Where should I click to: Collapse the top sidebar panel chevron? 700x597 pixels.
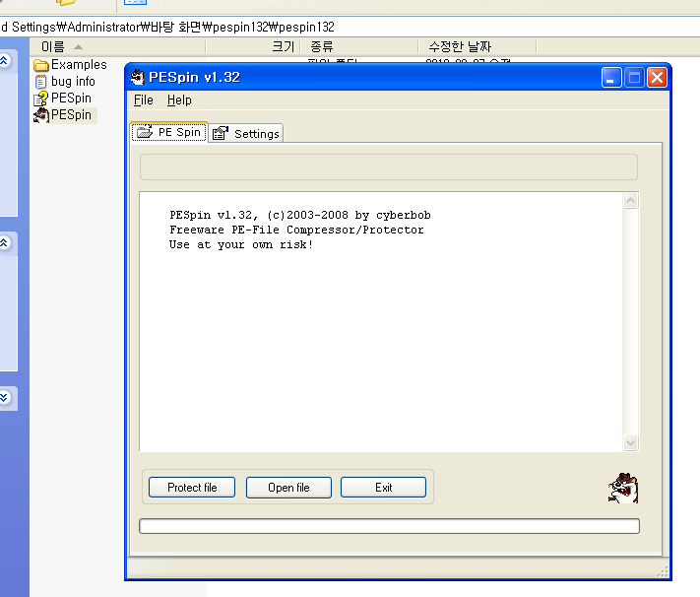(x=5, y=61)
